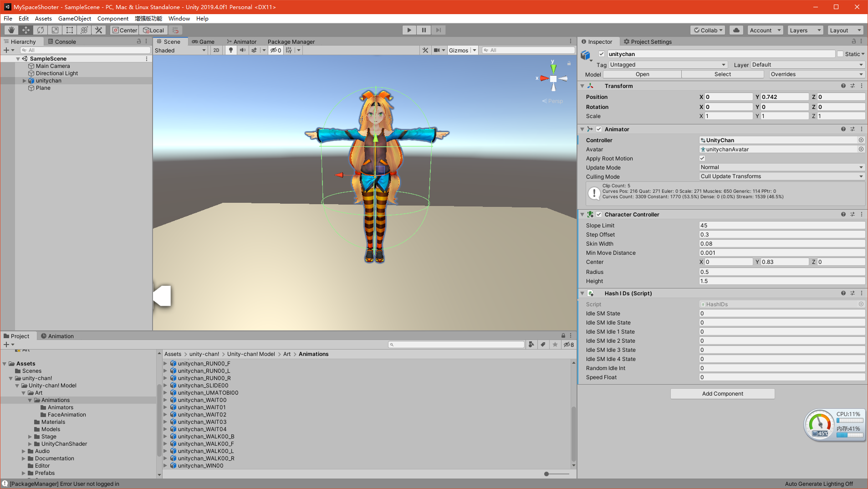This screenshot has width=868, height=489.
Task: Toggle hidden objects visibility in Scene
Action: [x=276, y=50]
